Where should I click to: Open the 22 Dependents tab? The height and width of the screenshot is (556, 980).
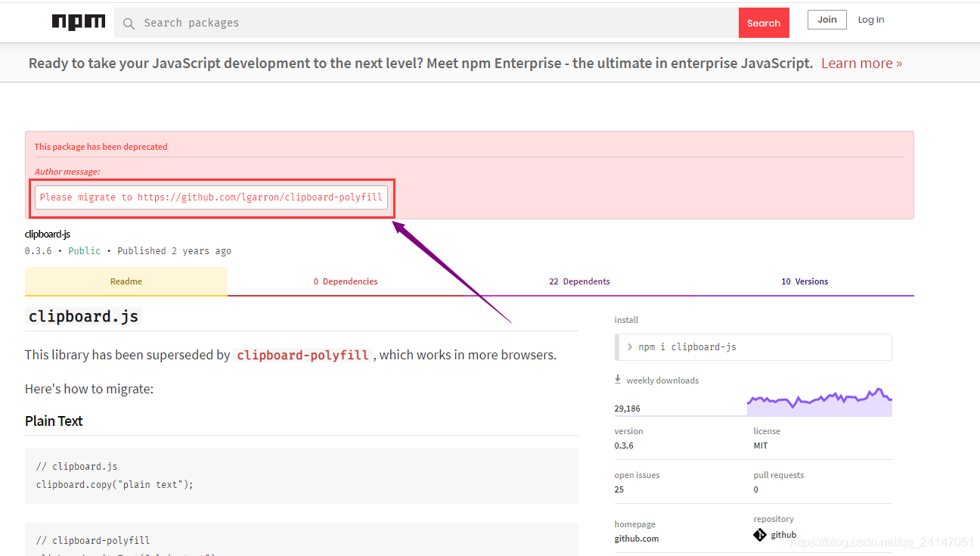pos(579,281)
